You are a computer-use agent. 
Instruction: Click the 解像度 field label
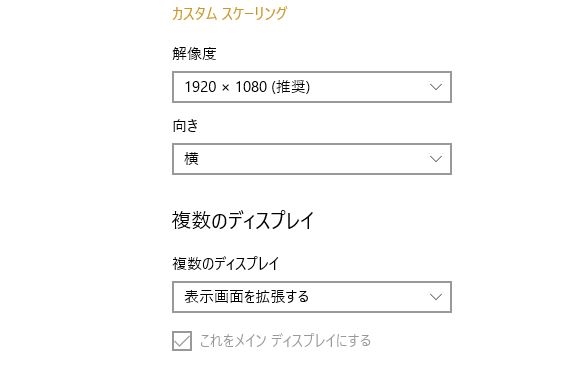[194, 54]
